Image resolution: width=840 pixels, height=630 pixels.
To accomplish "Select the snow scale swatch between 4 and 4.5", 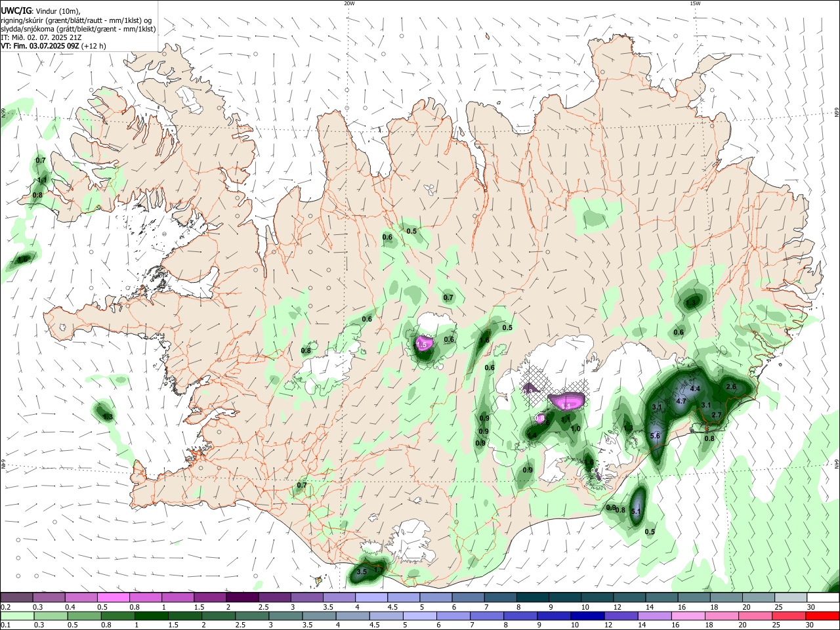I will (371, 598).
